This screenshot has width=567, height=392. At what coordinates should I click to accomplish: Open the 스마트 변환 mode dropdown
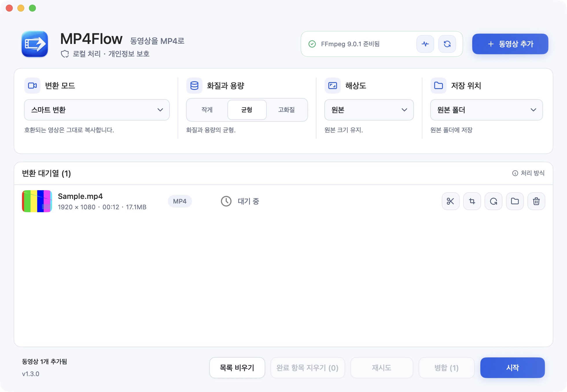tap(97, 110)
